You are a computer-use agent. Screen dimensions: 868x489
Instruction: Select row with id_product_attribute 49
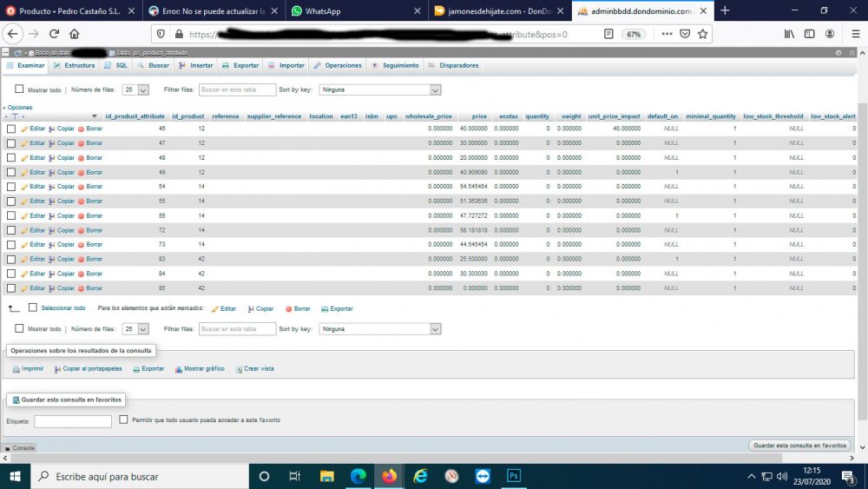11,172
